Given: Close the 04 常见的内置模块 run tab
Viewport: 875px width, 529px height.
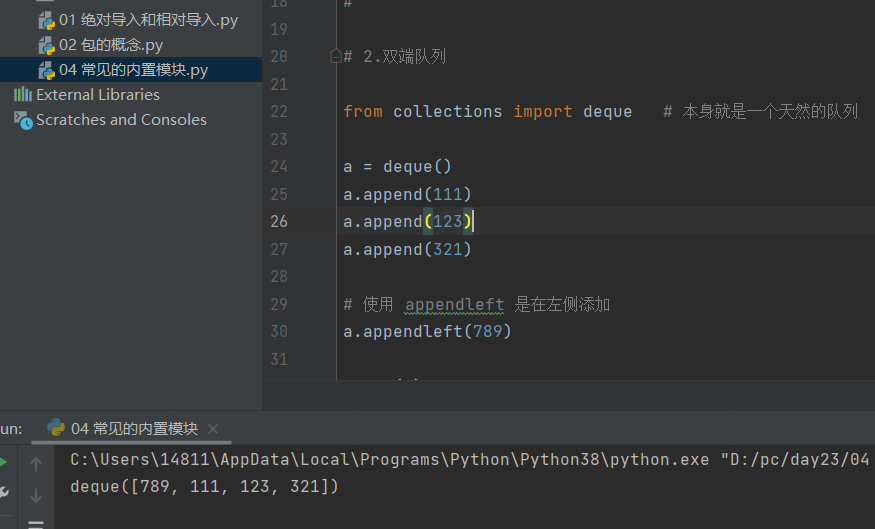Looking at the screenshot, I should pyautogui.click(x=213, y=429).
